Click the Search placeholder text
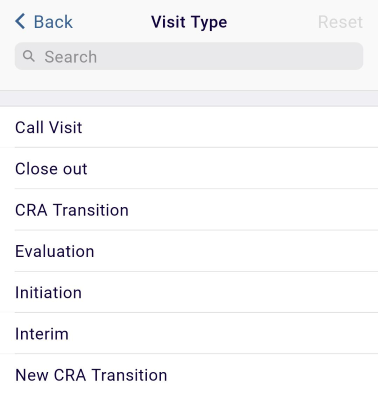378x393 pixels. coord(71,57)
